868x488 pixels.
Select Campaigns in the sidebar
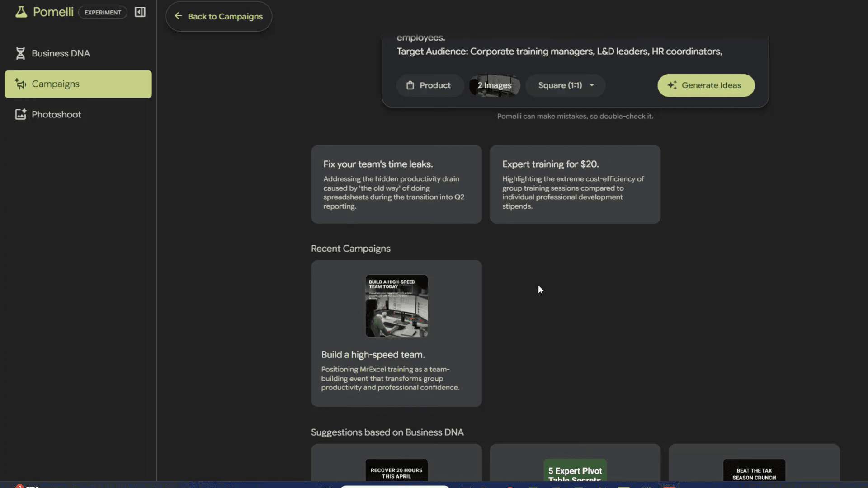[78, 84]
